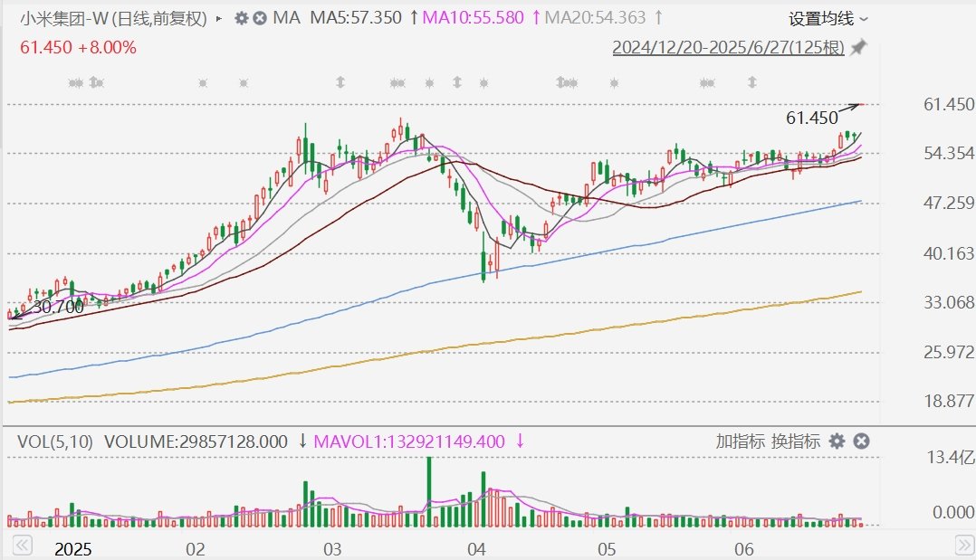This screenshot has width=976, height=560.
Task: Click the tallest green volume bar
Action: point(429,492)
